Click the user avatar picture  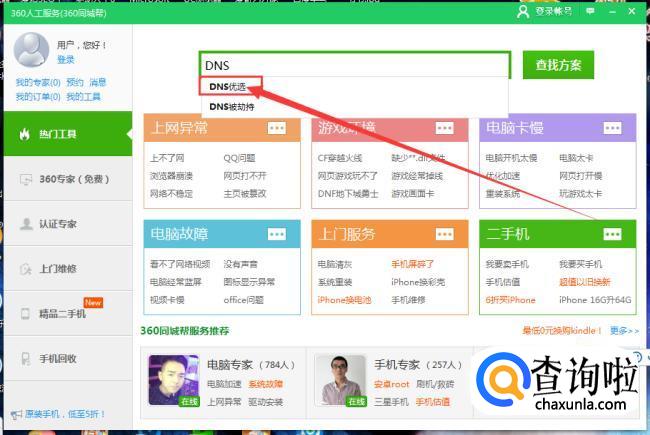point(32,50)
